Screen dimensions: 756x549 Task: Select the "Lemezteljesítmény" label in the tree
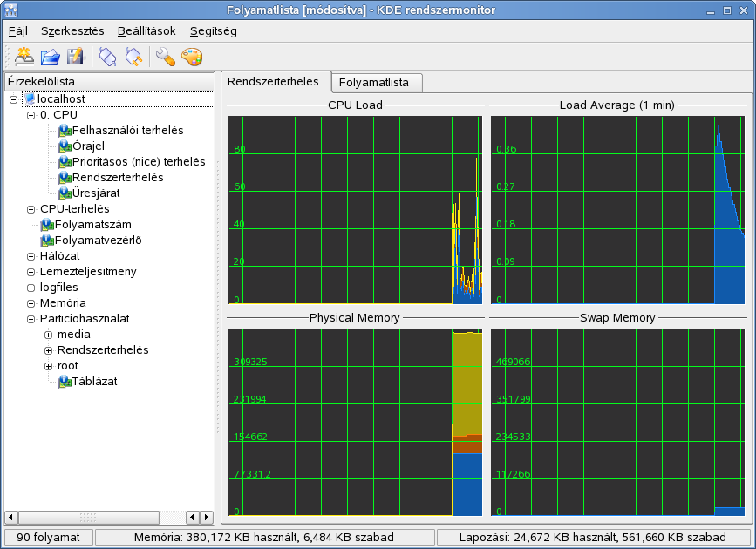tap(88, 273)
